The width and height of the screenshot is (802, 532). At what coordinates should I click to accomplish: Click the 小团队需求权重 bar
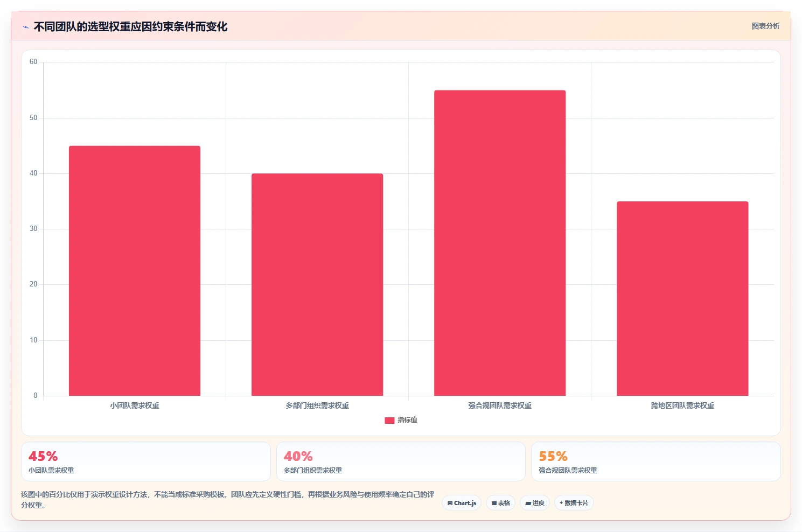135,271
